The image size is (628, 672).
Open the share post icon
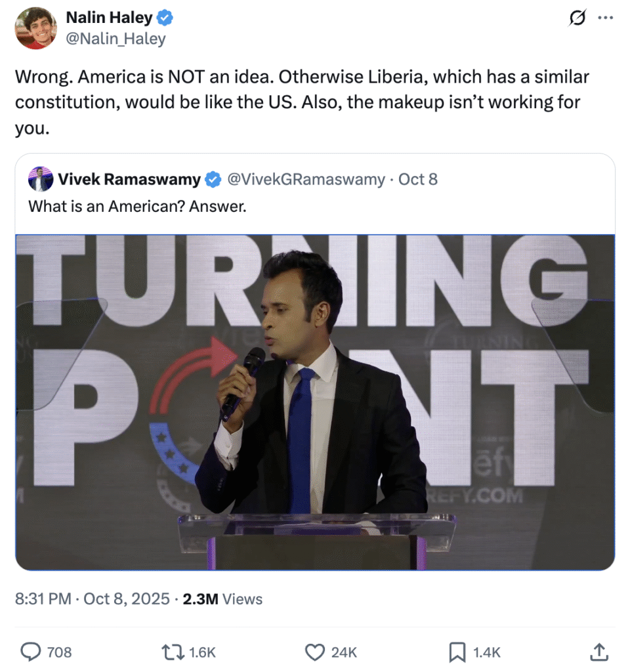[598, 652]
